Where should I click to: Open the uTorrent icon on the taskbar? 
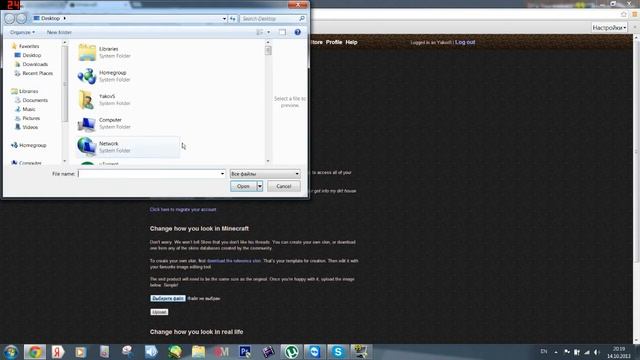291,352
